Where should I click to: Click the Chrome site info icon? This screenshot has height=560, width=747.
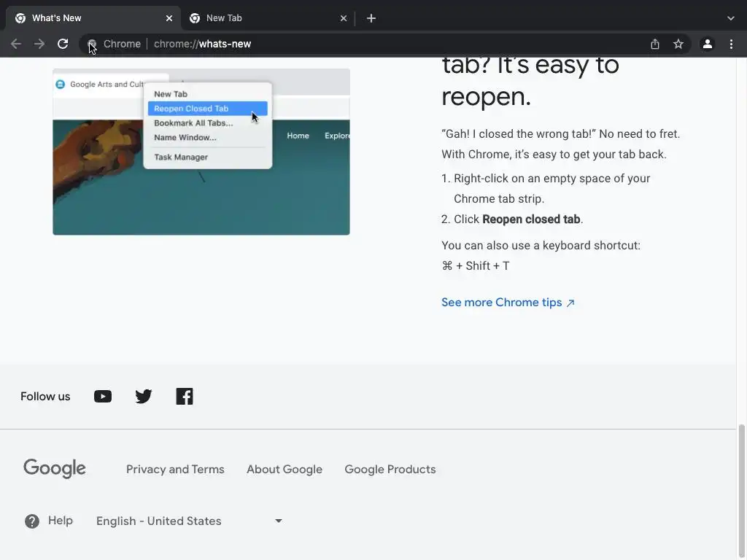coord(92,44)
